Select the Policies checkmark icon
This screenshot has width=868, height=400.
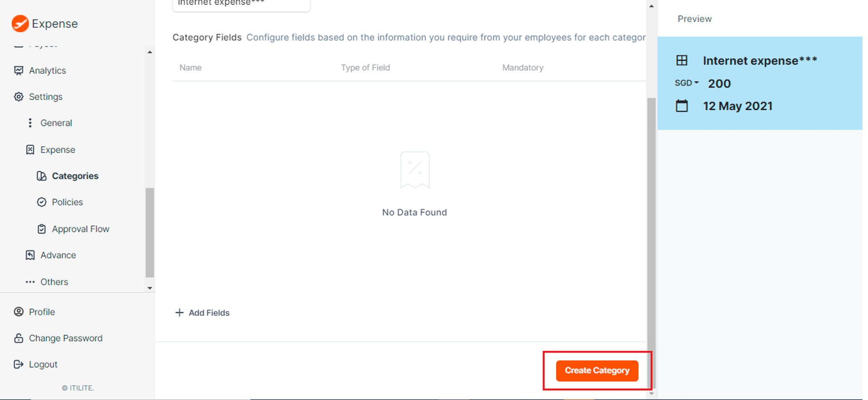pyautogui.click(x=41, y=202)
